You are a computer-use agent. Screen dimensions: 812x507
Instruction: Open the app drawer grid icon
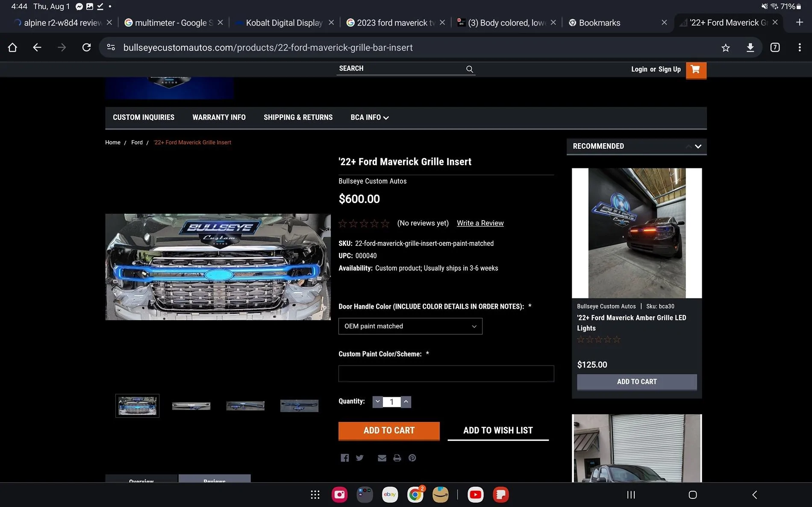coord(315,495)
